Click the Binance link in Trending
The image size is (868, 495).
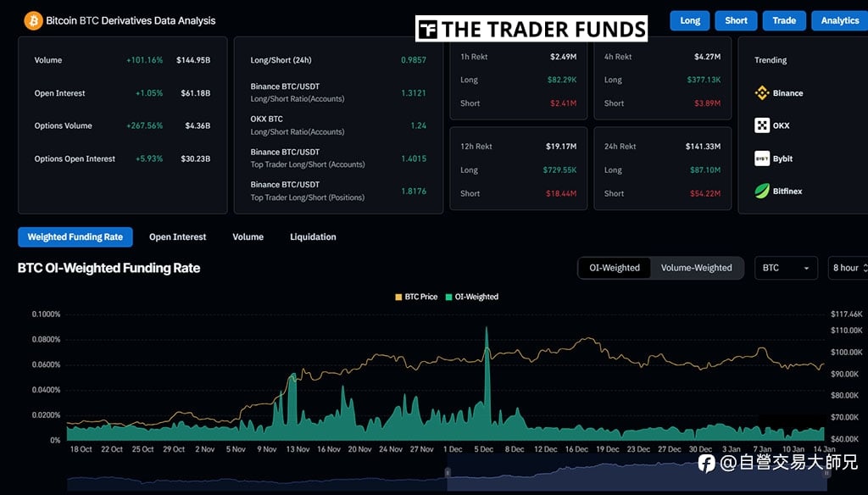coord(787,93)
